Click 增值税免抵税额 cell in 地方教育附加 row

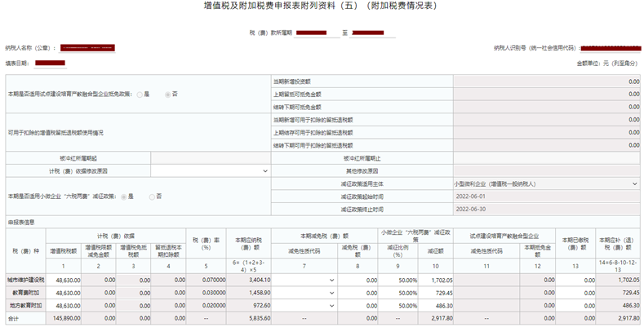pyautogui.click(x=134, y=306)
